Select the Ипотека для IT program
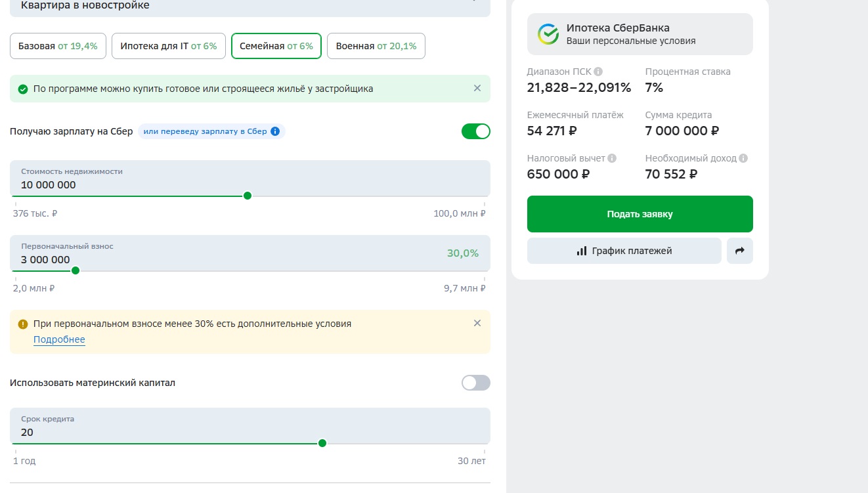Screen dimensions: 868x493 tap(169, 46)
